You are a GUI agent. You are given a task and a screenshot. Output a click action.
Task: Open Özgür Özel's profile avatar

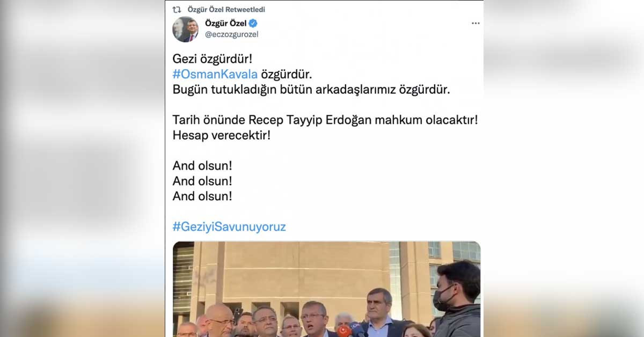[186, 29]
